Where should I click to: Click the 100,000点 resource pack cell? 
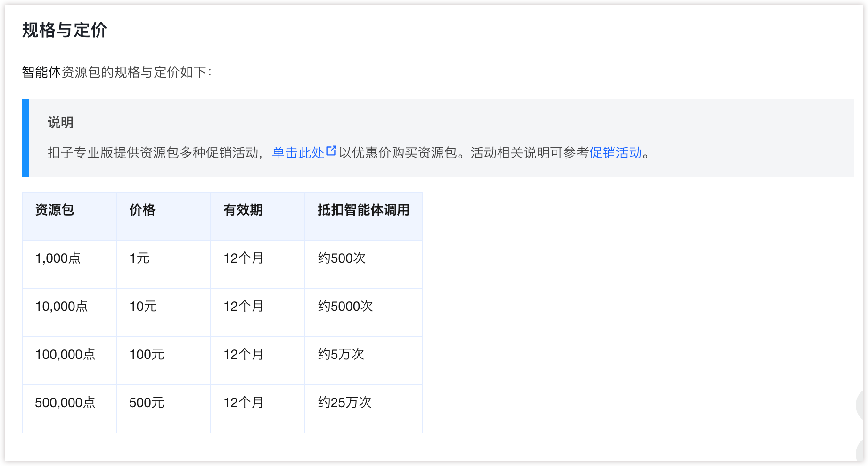(65, 355)
